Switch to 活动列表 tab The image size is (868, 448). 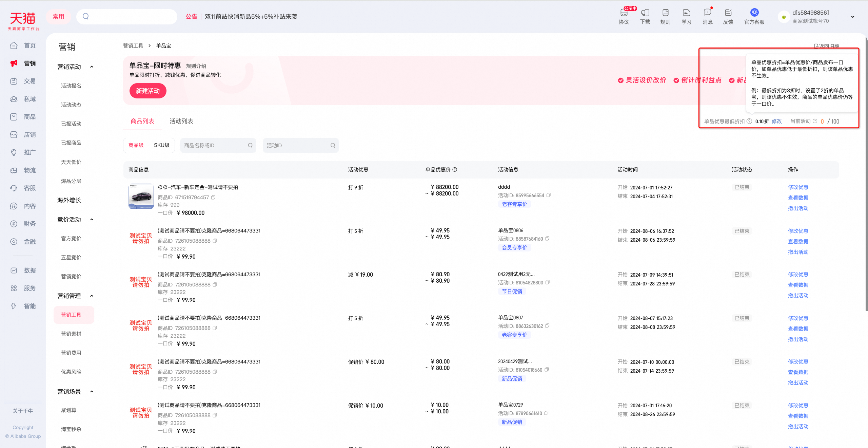click(x=181, y=121)
